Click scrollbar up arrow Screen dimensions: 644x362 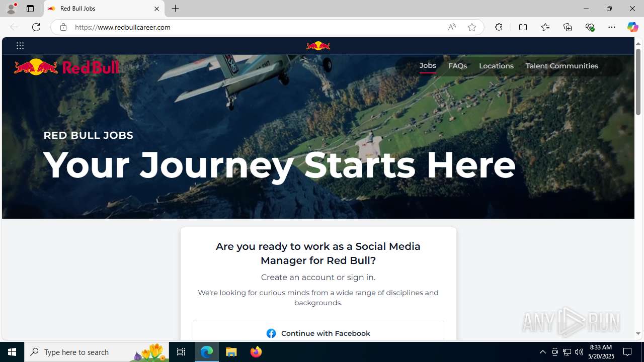[x=638, y=43]
